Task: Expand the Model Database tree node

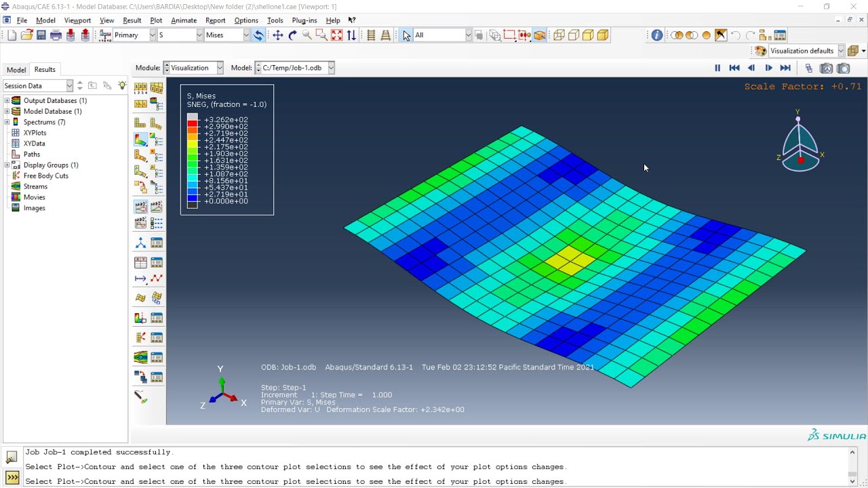Action: 7,111
